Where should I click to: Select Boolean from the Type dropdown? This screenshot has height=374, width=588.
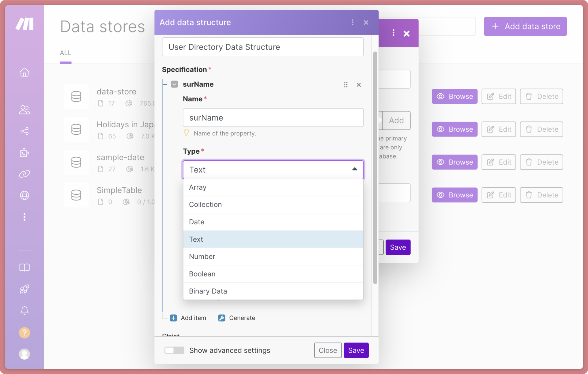coord(202,274)
